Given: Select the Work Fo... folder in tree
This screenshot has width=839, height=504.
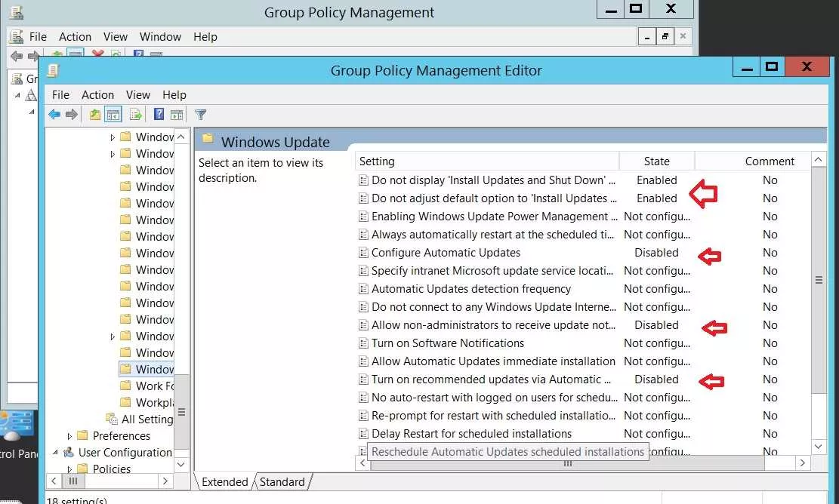Looking at the screenshot, I should [x=147, y=386].
